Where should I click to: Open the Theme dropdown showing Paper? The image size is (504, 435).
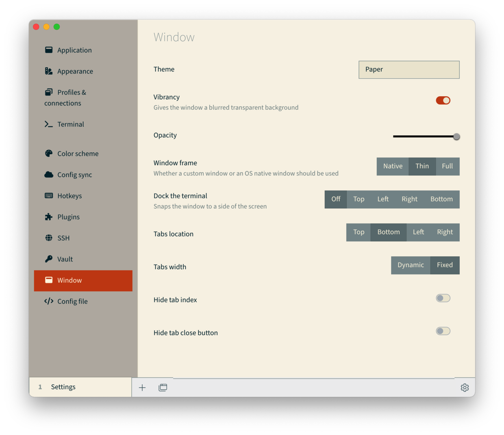[409, 69]
